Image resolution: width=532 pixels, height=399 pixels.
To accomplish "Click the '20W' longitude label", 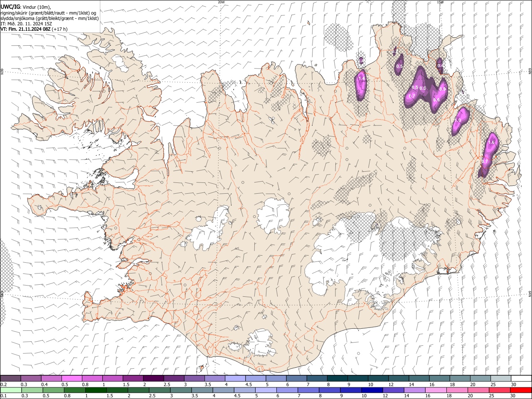I will click(221, 2).
